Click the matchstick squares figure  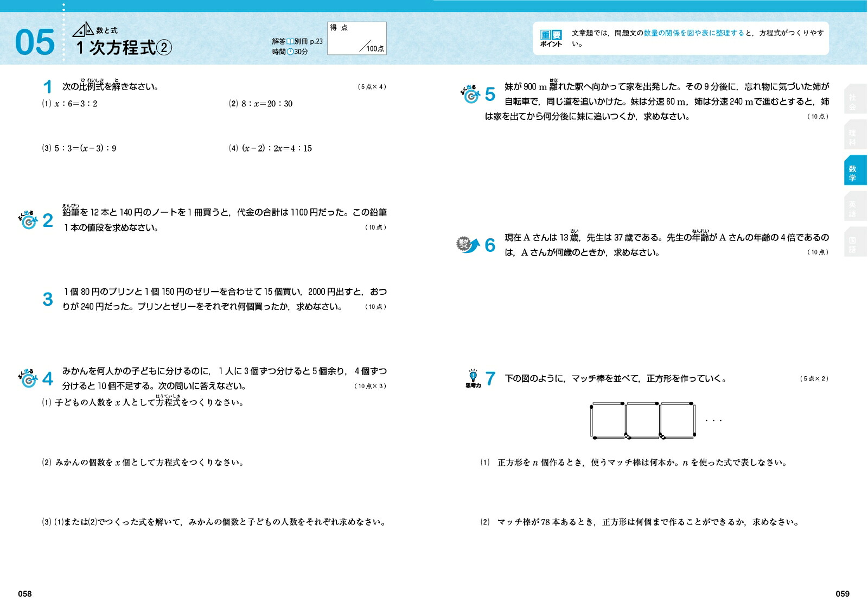642,421
